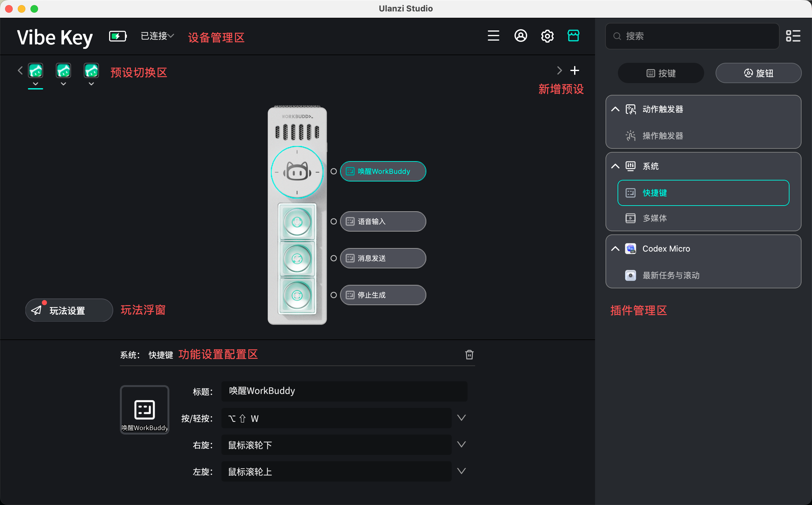Click the plugin search box
This screenshot has width=812, height=505.
tap(692, 36)
